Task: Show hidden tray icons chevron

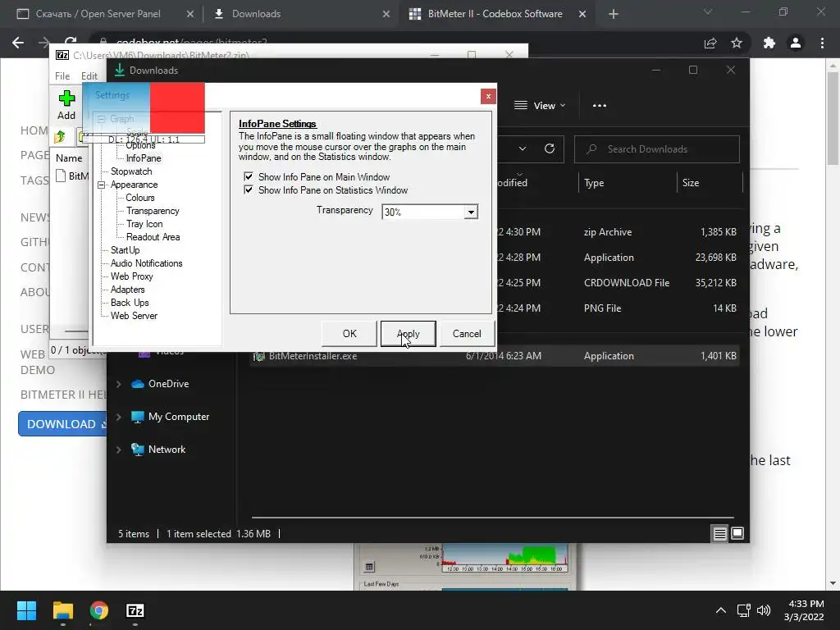Action: [721, 610]
